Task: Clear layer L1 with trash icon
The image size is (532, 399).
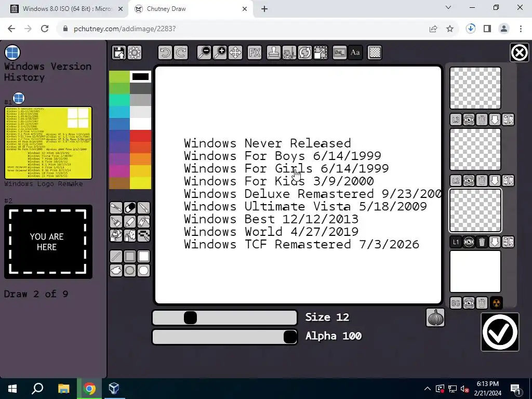Action: pyautogui.click(x=482, y=242)
